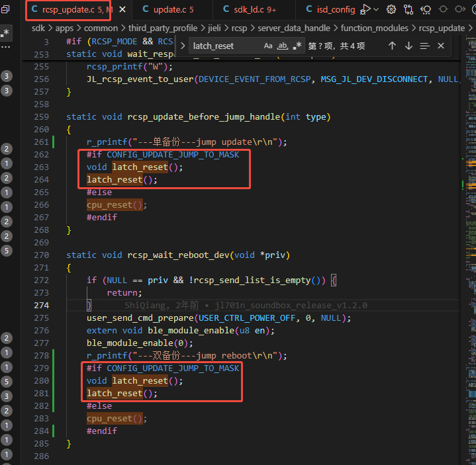Viewport: 476px width, 465px height.
Task: Expand the replace field chevron
Action: click(x=183, y=46)
